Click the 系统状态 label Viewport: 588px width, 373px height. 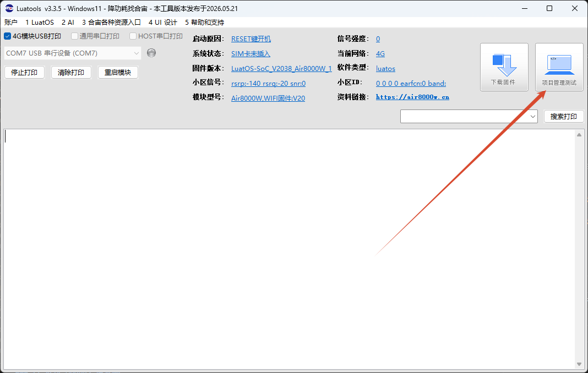click(x=208, y=53)
